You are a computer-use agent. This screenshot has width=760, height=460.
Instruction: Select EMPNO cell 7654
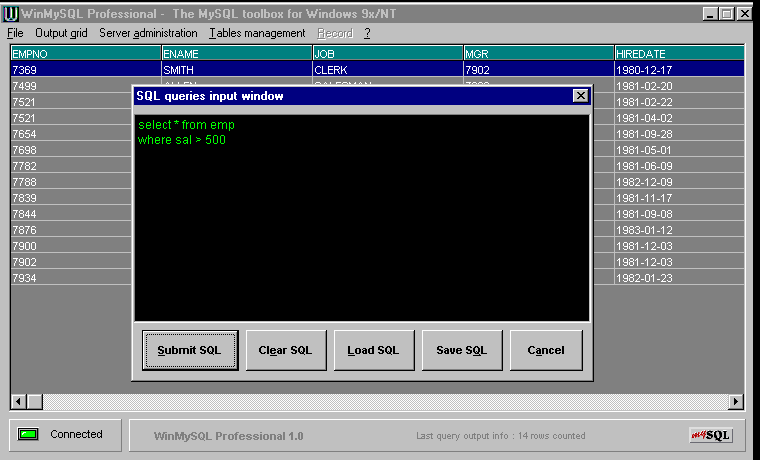71,134
